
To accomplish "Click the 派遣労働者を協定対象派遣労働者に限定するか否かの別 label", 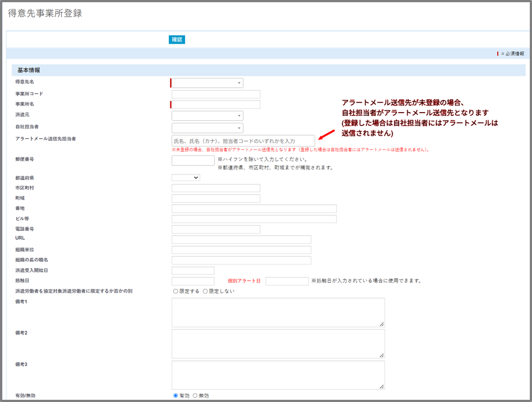I will (x=73, y=292).
